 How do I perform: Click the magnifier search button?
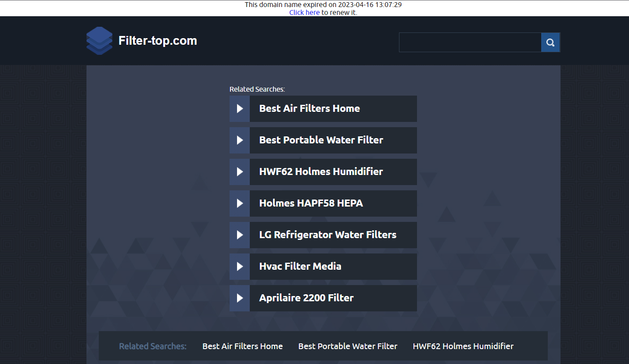[550, 43]
